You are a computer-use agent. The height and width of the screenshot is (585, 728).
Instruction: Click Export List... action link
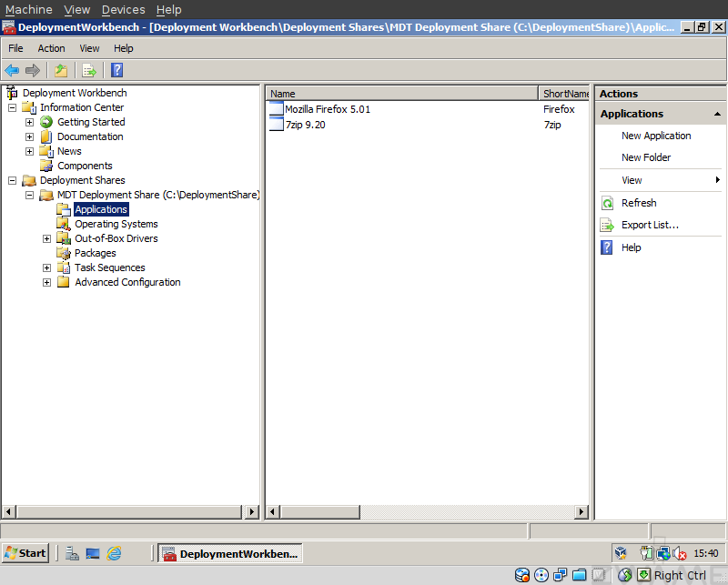tap(650, 226)
